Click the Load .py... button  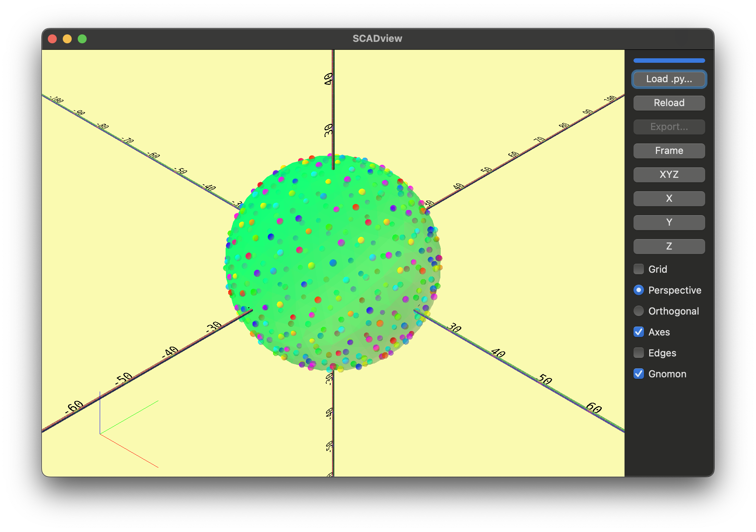coord(669,79)
